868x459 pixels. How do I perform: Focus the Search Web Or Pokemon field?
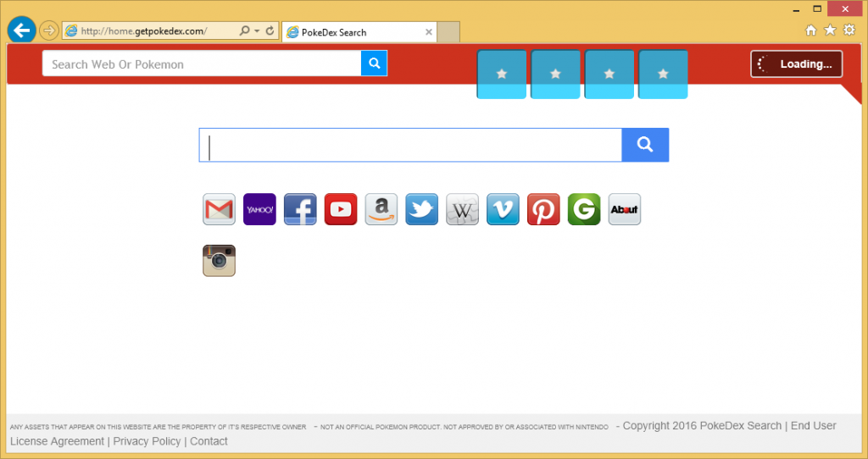[202, 64]
